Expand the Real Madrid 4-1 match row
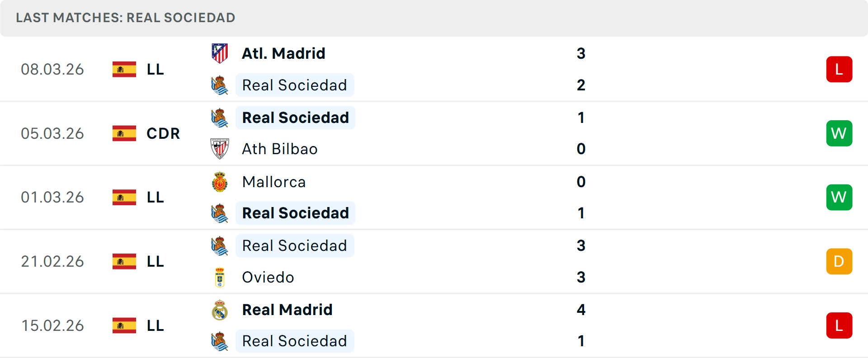Viewport: 868px width, 358px height. pos(434,325)
